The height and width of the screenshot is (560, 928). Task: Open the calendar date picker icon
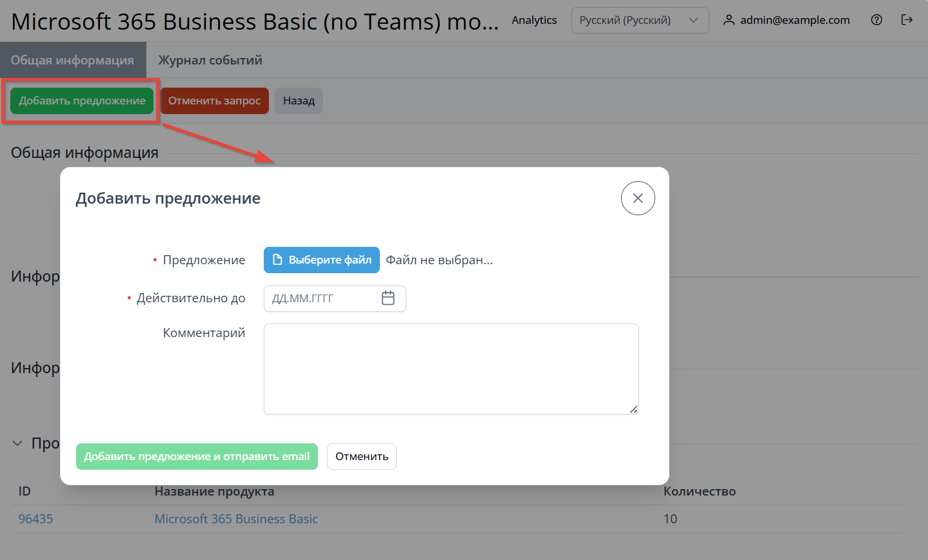pyautogui.click(x=388, y=298)
